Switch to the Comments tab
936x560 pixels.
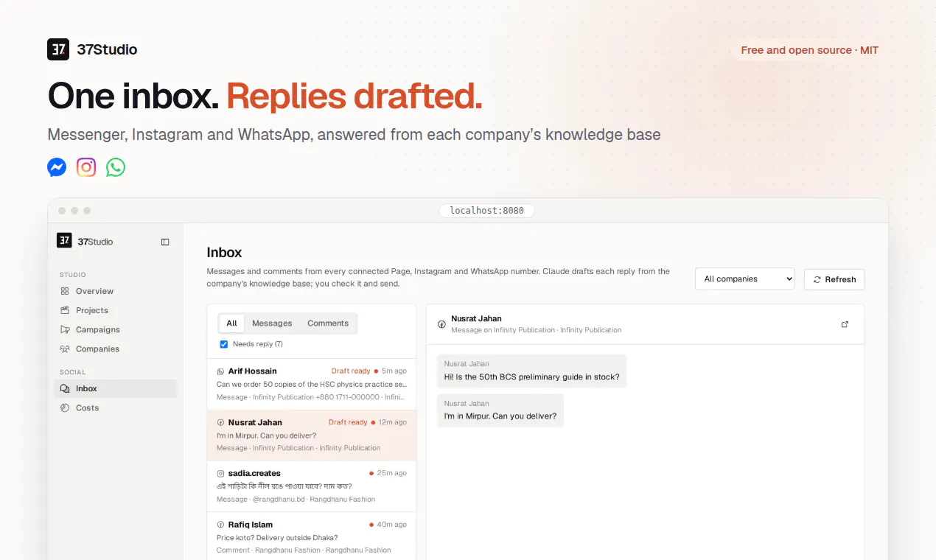[x=328, y=323]
